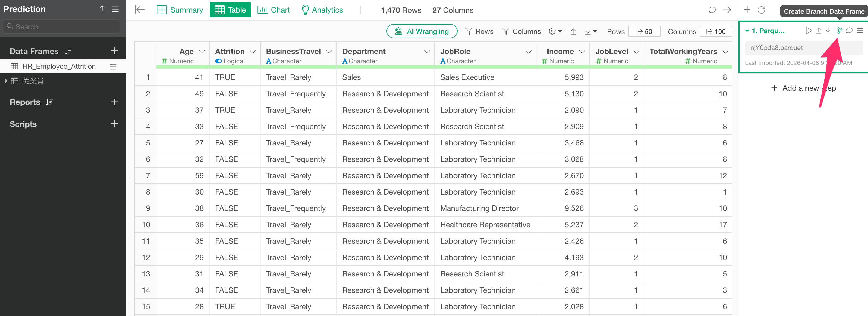Open the Department column dropdown
Screen dimensions: 868x316
coord(427,52)
